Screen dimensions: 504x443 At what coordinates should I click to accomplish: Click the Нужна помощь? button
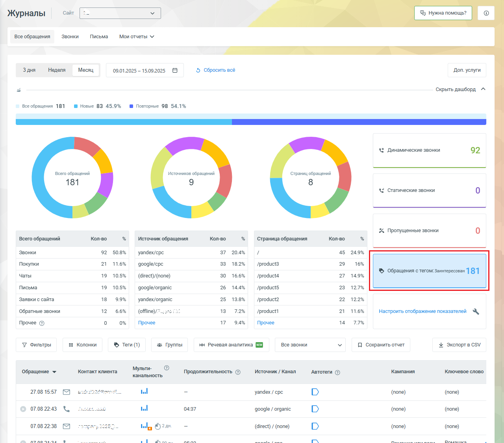click(x=443, y=13)
